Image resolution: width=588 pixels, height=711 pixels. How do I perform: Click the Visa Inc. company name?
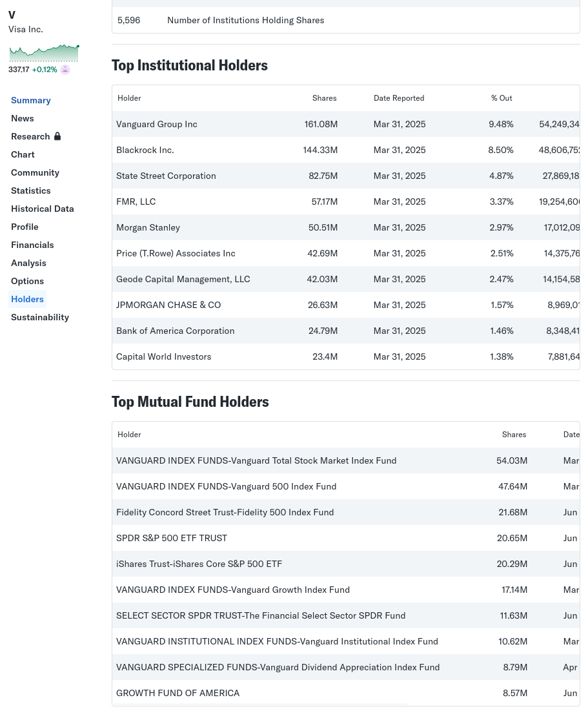pos(25,29)
